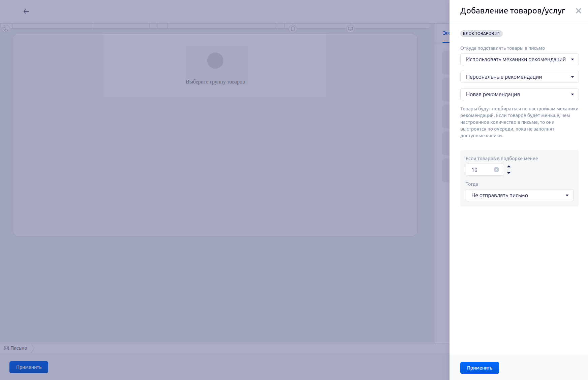Close the Добавление товаров/услуг panel

coord(578,11)
